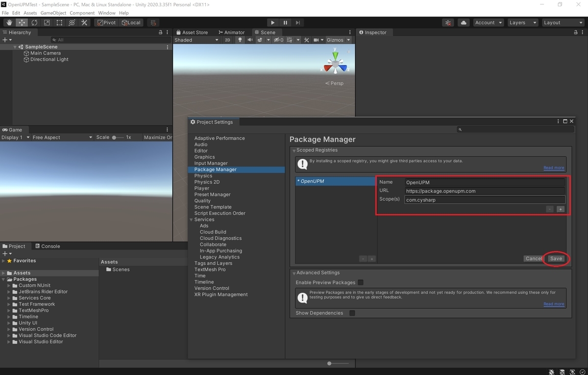The width and height of the screenshot is (588, 375).
Task: Select the Hand tool in the toolbar
Action: 8,23
